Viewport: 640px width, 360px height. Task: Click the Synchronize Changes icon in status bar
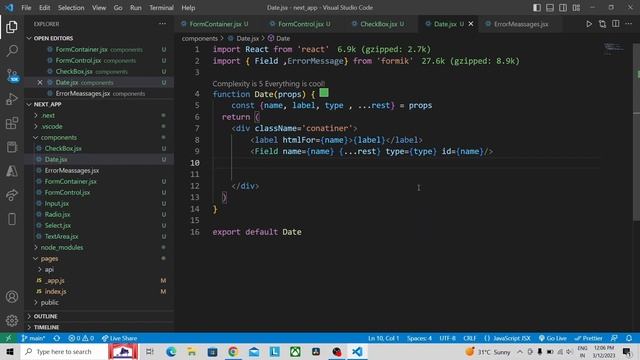57,338
